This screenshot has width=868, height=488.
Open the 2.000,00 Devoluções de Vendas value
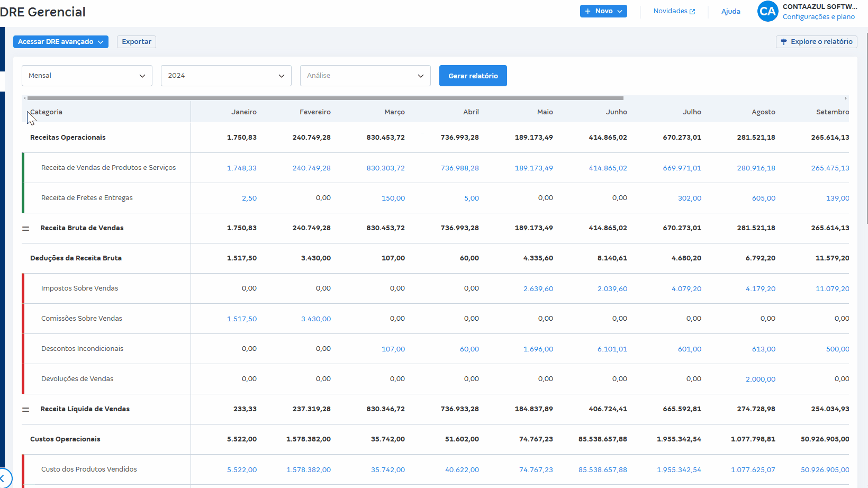coord(760,379)
